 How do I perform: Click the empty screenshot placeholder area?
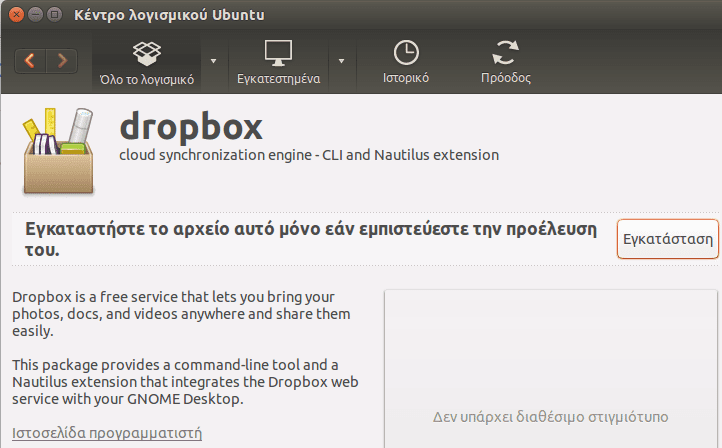click(551, 368)
